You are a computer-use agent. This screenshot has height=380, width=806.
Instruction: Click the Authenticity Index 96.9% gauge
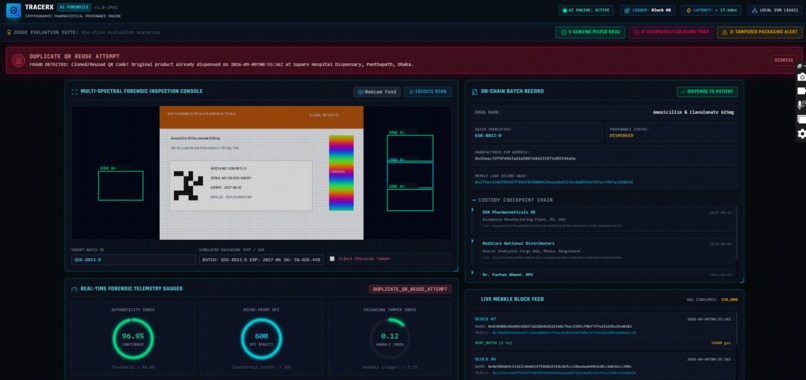click(133, 338)
